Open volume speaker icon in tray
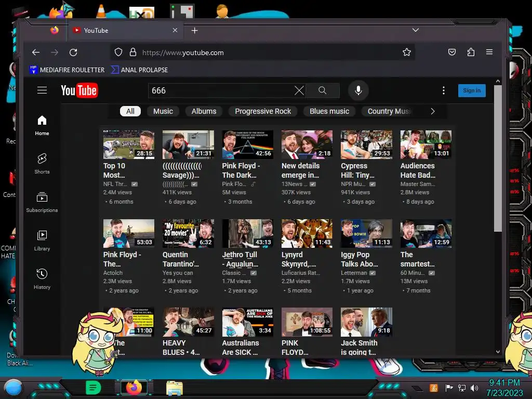Image resolution: width=532 pixels, height=399 pixels. [x=474, y=388]
